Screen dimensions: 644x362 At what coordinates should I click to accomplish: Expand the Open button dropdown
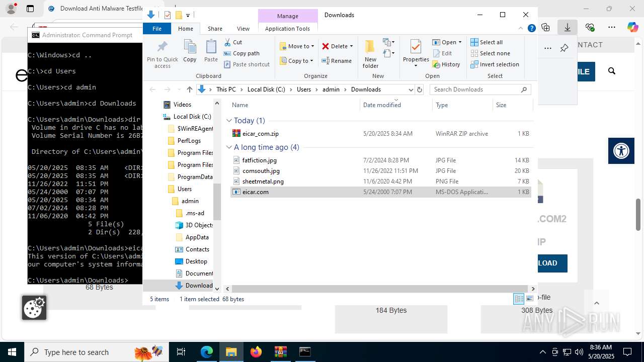460,42
